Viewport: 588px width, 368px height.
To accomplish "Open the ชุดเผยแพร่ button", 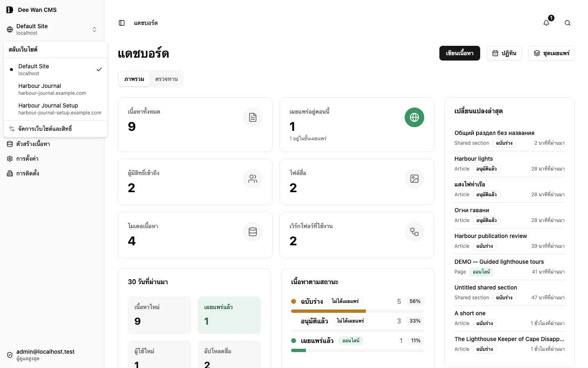I will click(552, 53).
